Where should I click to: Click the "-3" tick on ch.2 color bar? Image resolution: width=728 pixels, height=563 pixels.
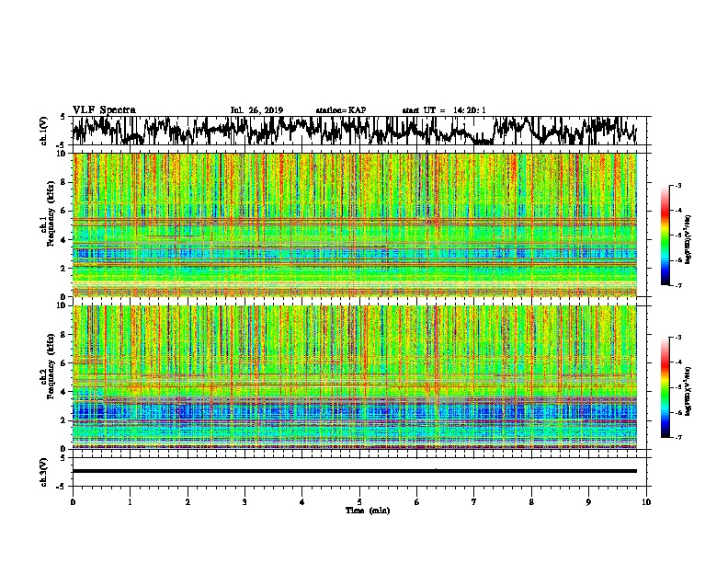(x=677, y=338)
